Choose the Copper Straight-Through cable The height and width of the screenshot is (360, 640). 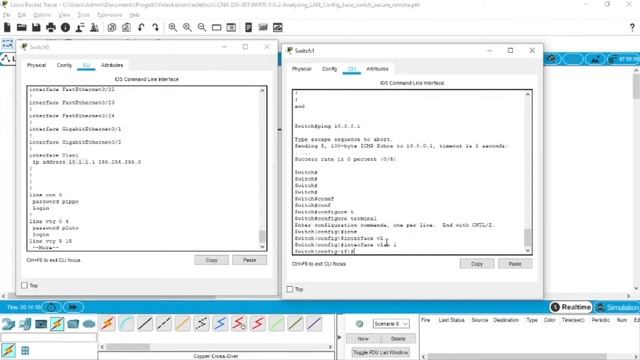[x=145, y=324]
